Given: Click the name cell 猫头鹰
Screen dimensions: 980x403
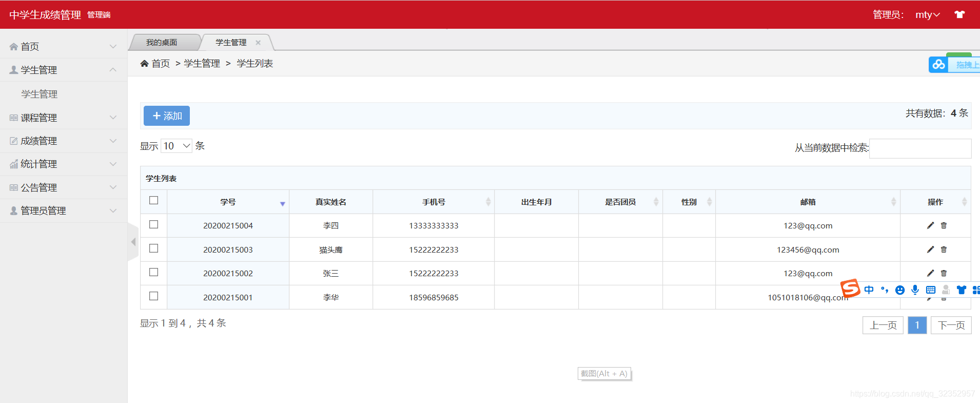Looking at the screenshot, I should click(331, 250).
